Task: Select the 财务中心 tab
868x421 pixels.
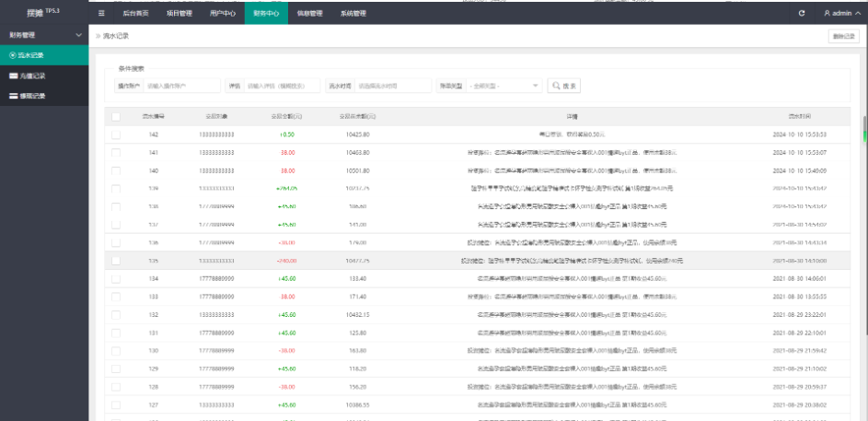Action: pyautogui.click(x=266, y=13)
